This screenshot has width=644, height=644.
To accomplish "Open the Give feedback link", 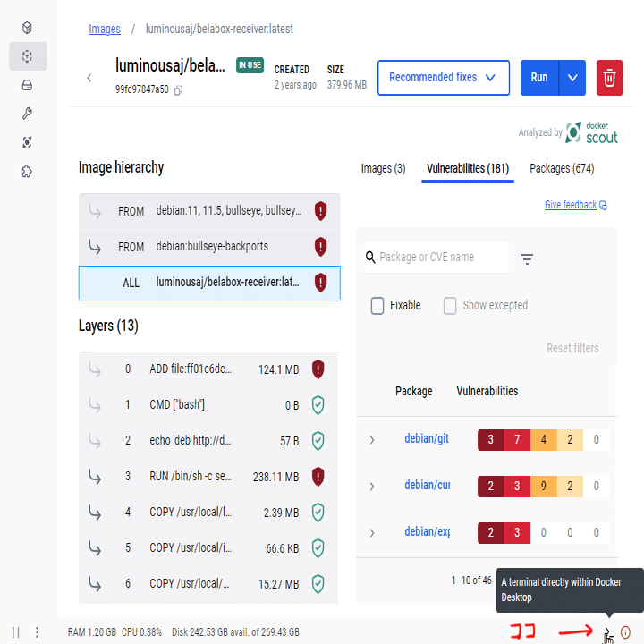I will click(x=575, y=205).
